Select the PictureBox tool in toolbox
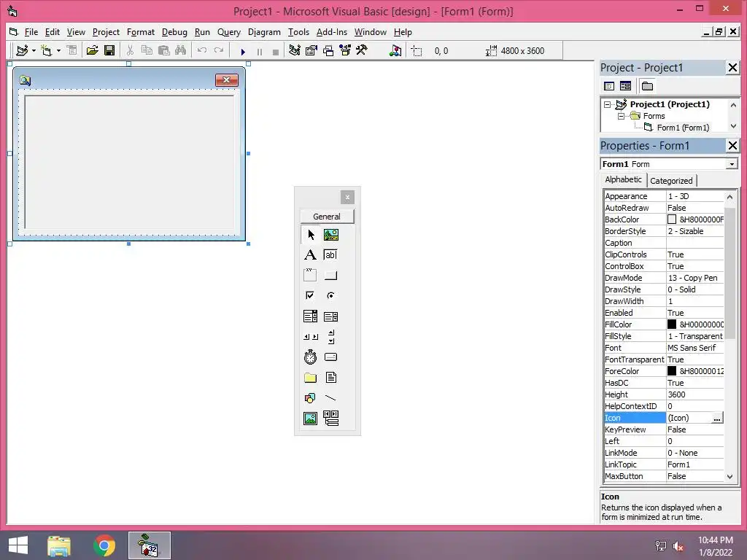The width and height of the screenshot is (747, 560). 330,235
